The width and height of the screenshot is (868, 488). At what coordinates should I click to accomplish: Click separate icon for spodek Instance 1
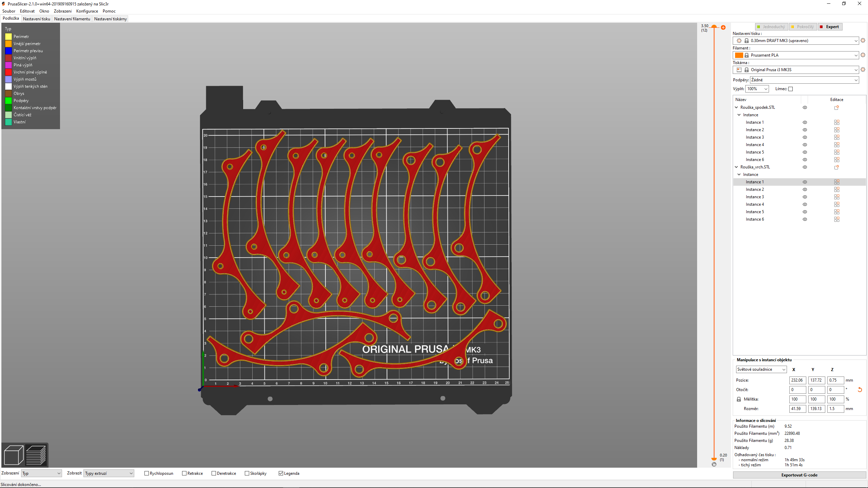tap(836, 122)
